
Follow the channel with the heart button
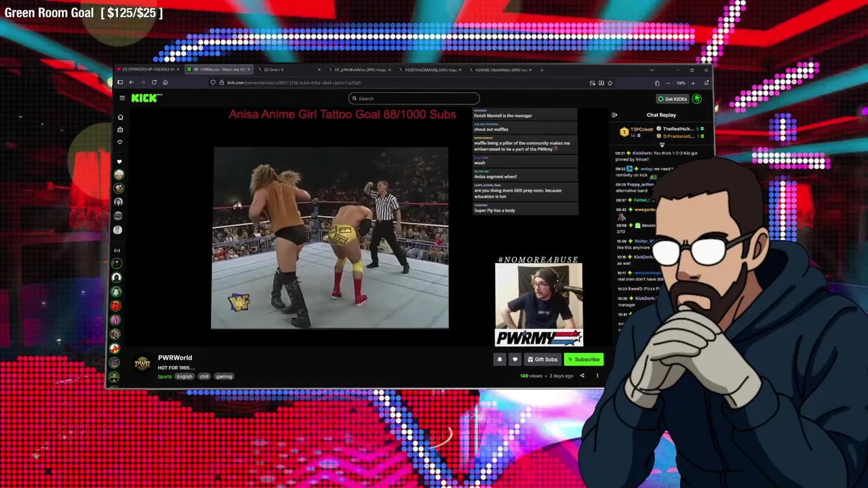tap(515, 359)
